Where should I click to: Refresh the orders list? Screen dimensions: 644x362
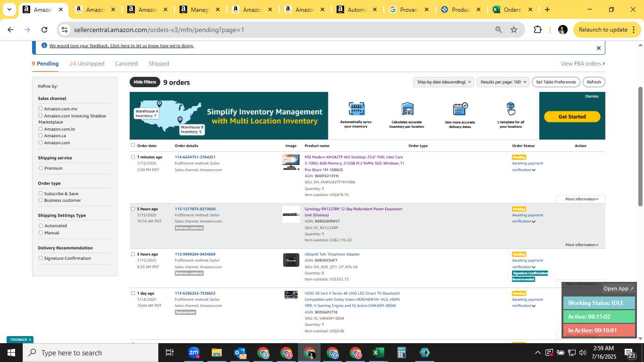pyautogui.click(x=594, y=82)
